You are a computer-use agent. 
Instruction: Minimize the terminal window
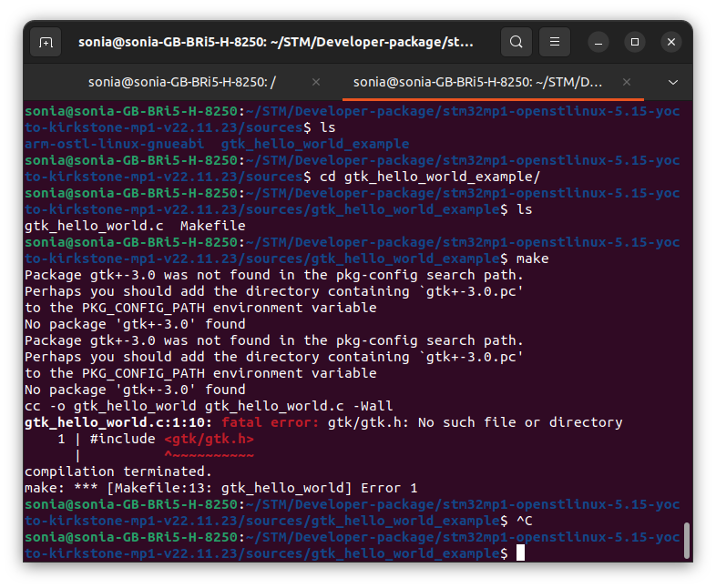(598, 43)
